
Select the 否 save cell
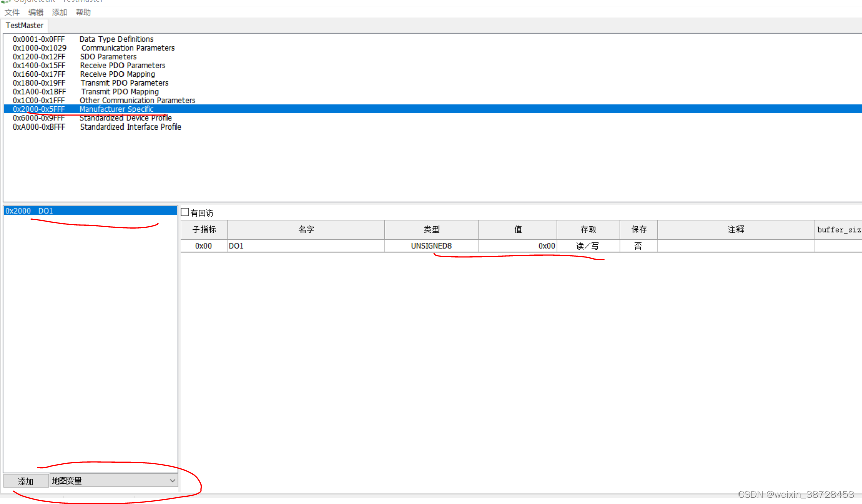tap(639, 246)
